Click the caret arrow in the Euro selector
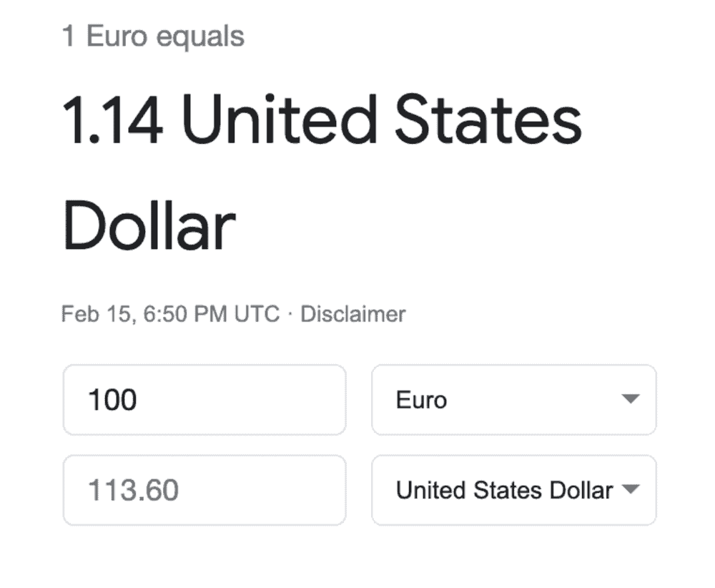The width and height of the screenshot is (715, 588). point(630,399)
